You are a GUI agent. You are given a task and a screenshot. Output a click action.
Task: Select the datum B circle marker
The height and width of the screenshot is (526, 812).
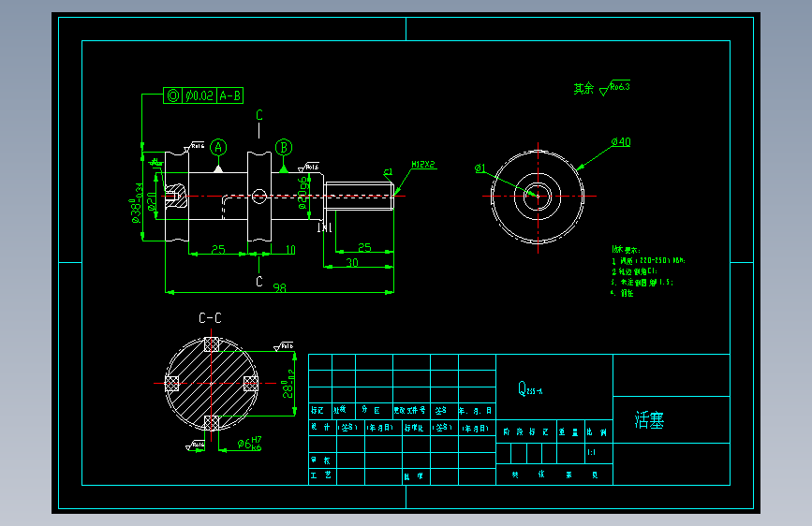283,148
